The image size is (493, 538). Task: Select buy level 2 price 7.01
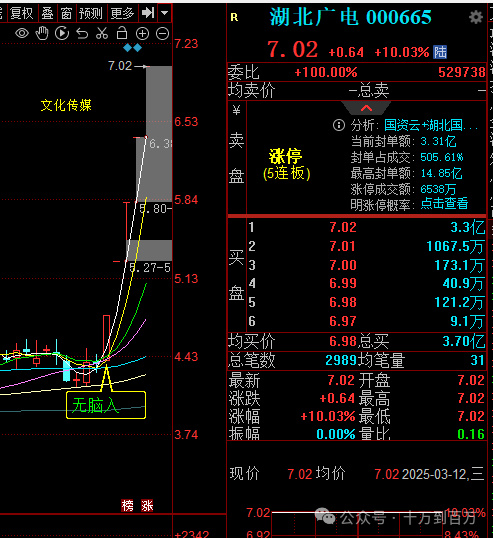[343, 246]
